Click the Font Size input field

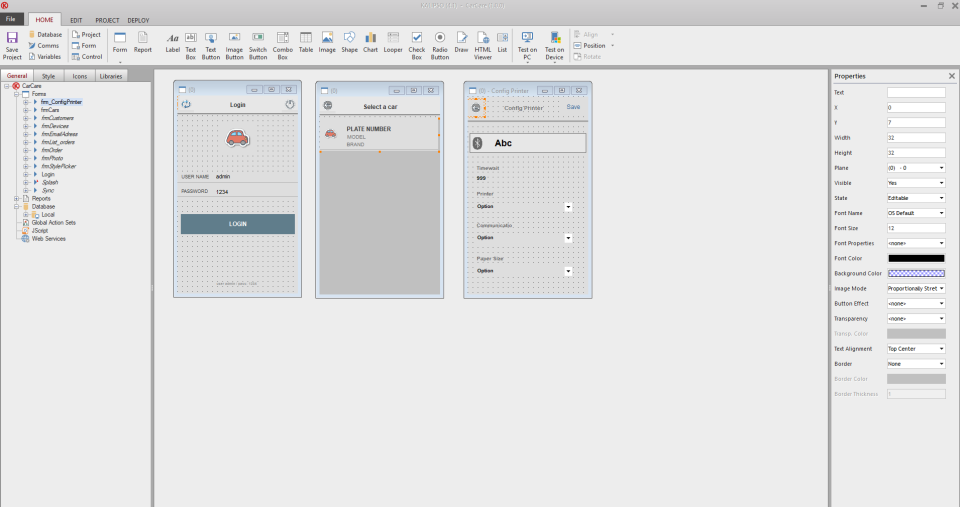tap(916, 228)
